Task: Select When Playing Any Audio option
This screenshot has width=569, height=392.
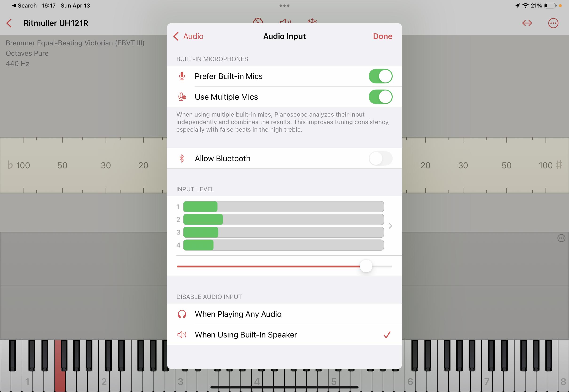Action: point(284,314)
